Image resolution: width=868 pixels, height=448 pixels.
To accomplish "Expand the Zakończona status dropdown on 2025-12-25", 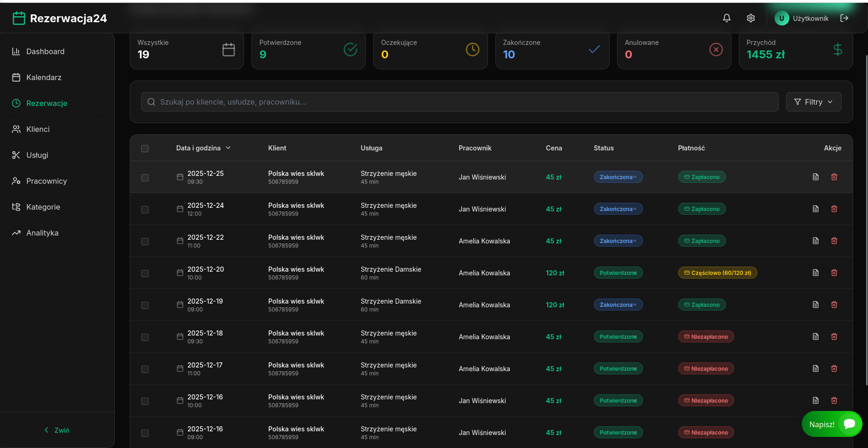I will [618, 177].
